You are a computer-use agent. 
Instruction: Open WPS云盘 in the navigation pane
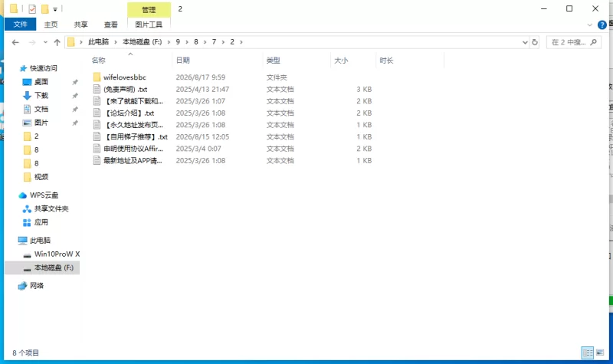pos(44,195)
